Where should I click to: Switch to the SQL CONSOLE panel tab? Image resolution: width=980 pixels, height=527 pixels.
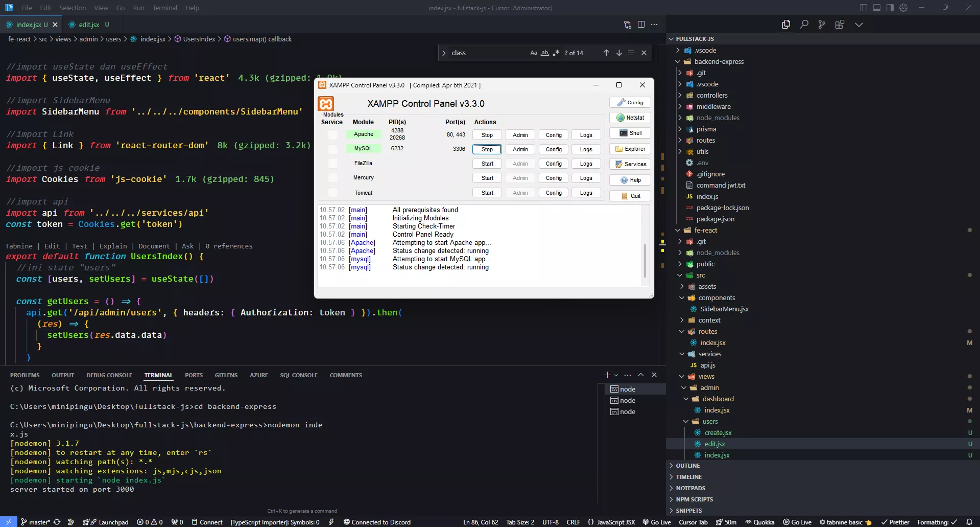click(x=299, y=375)
